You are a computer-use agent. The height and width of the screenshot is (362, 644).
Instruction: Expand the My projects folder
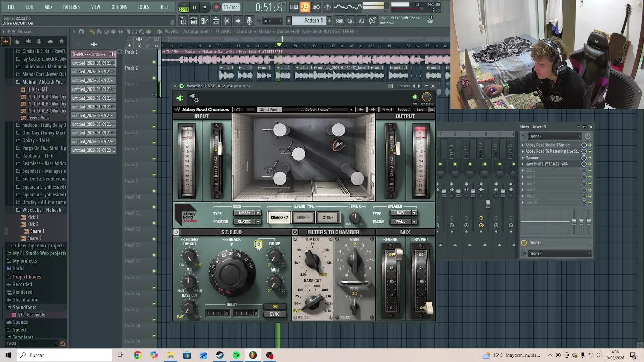point(25,261)
